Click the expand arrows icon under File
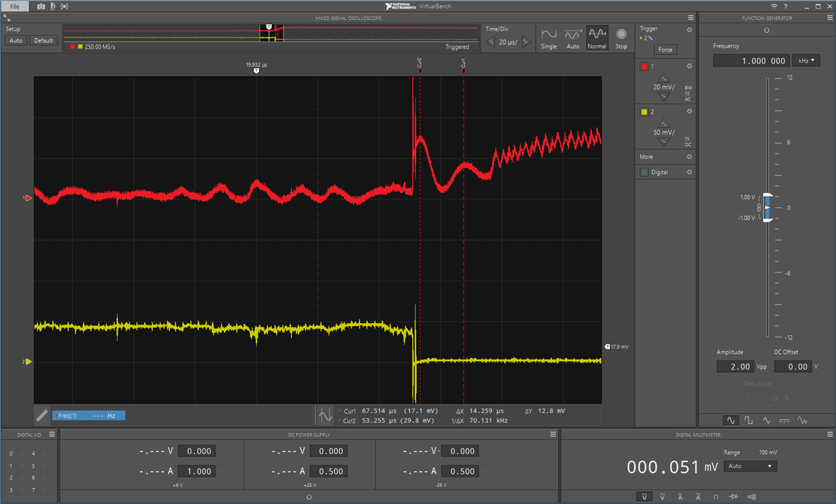The width and height of the screenshot is (836, 504). pos(6,18)
